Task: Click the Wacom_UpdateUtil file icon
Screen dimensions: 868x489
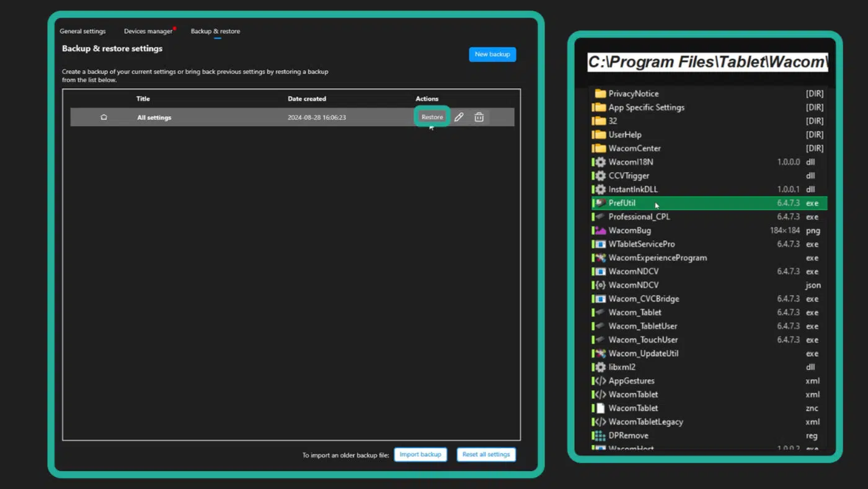Action: coord(600,353)
